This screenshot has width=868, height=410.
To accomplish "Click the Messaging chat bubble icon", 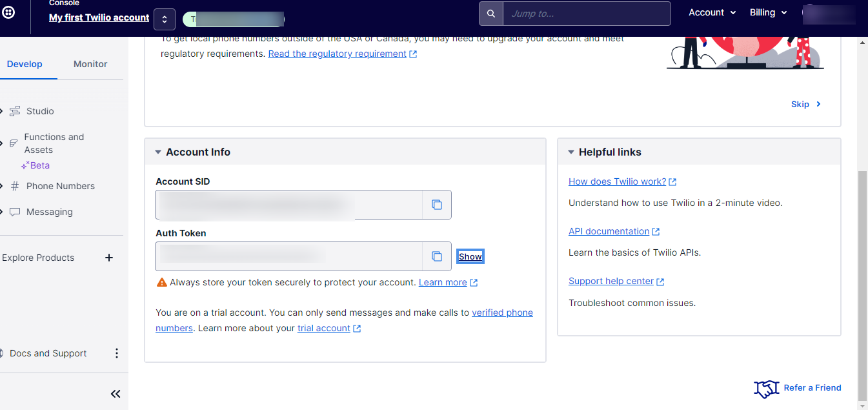I will tap(15, 212).
